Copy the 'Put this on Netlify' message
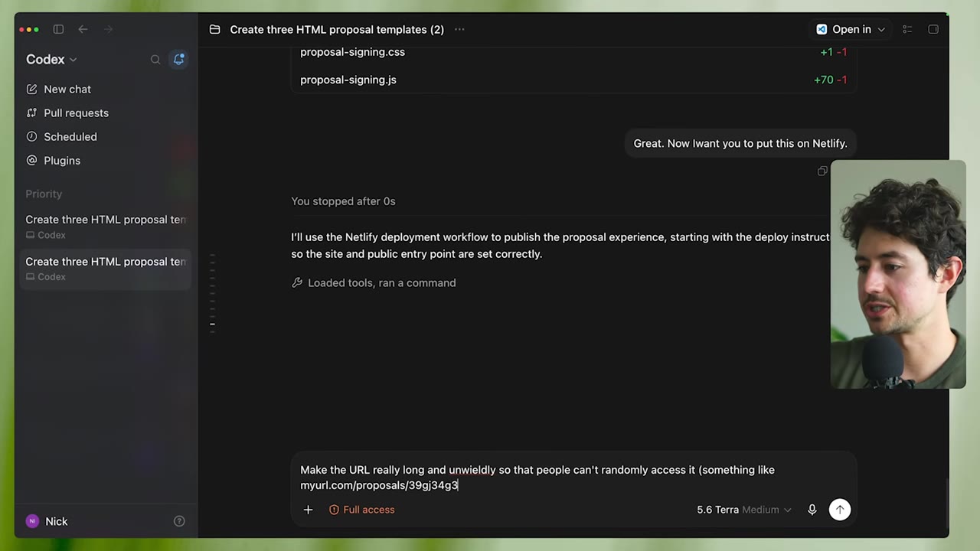Viewport: 980px width, 551px height. click(x=822, y=171)
